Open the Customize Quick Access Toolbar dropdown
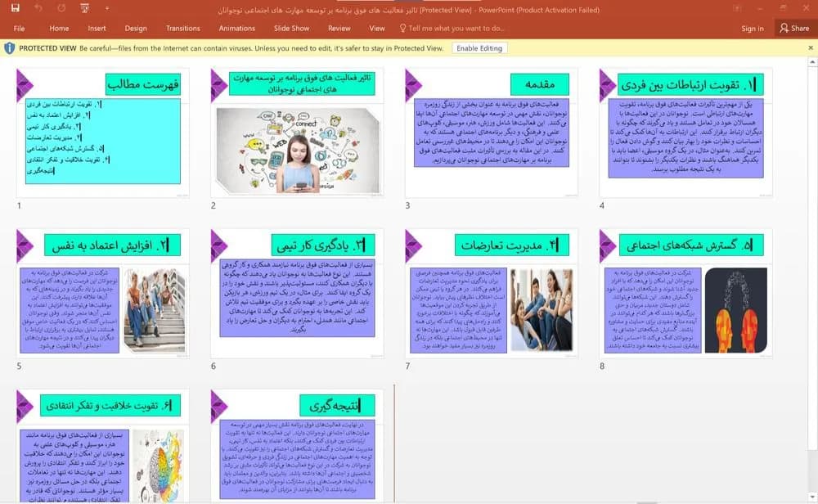 point(107,8)
